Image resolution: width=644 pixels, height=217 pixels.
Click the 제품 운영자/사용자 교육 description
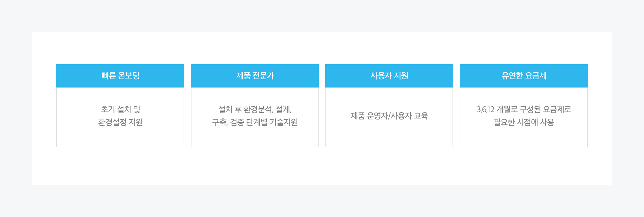click(x=389, y=116)
